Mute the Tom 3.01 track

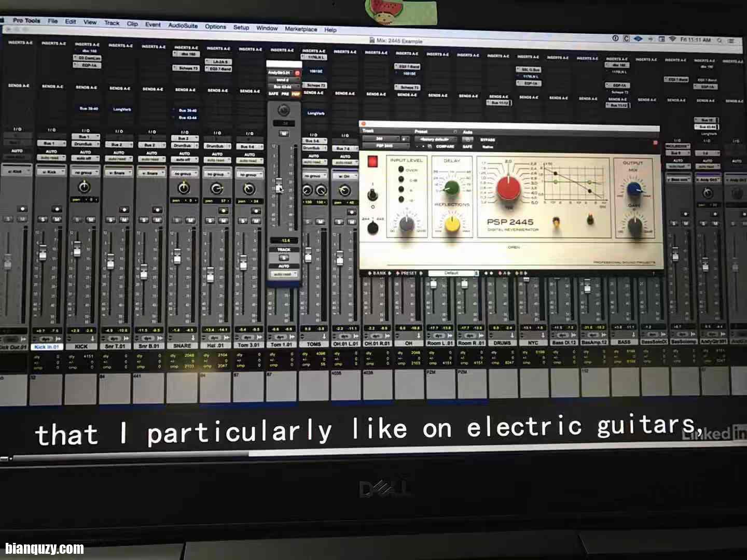tap(256, 221)
